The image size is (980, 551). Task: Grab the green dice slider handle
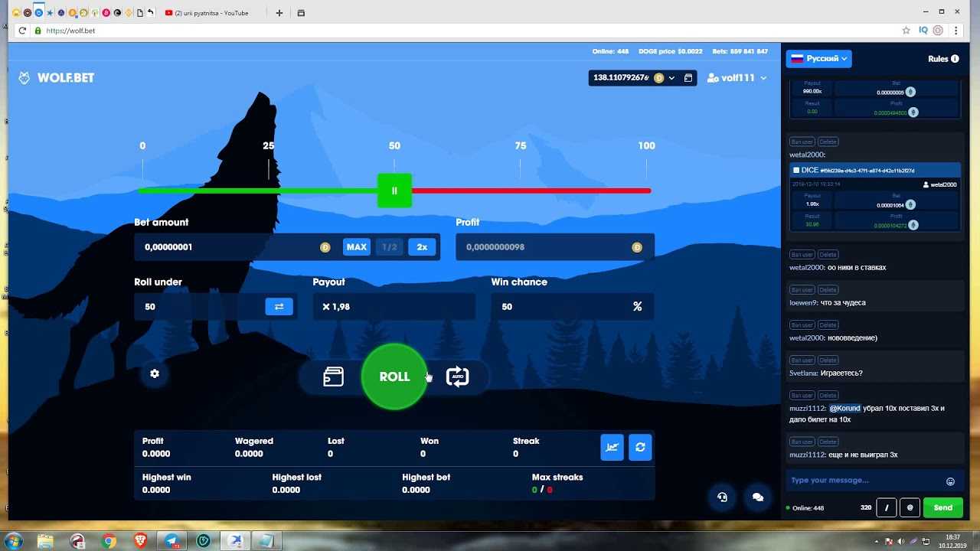click(x=394, y=191)
